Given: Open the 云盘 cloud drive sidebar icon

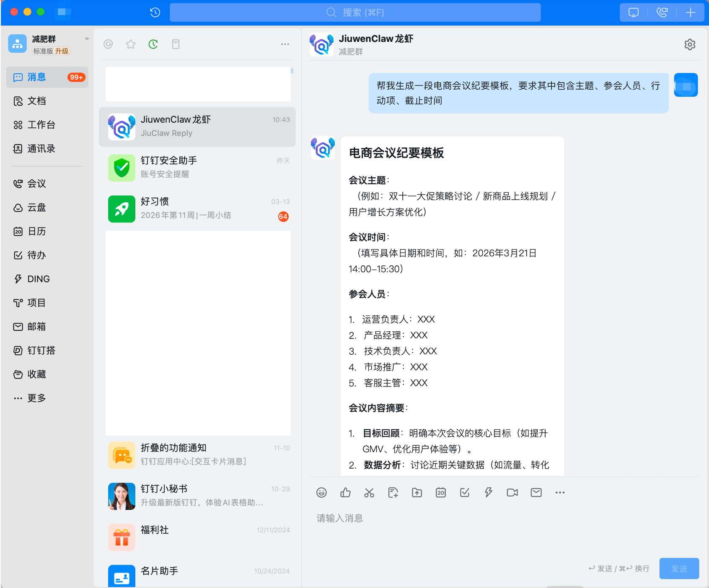Looking at the screenshot, I should click(x=35, y=207).
